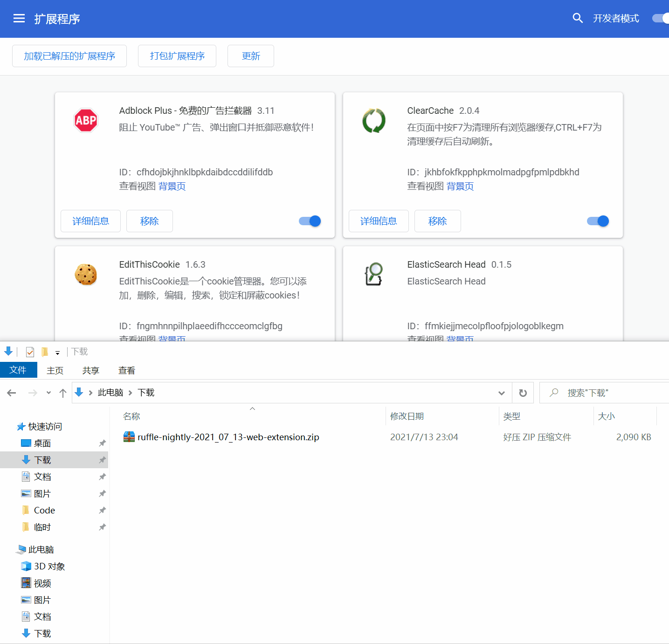Image resolution: width=669 pixels, height=644 pixels.
Task: Refresh the 下载 folder
Action: click(x=523, y=393)
